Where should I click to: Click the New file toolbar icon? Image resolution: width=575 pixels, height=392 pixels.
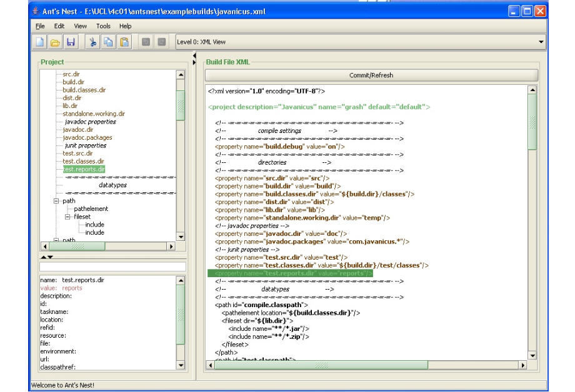pos(39,42)
